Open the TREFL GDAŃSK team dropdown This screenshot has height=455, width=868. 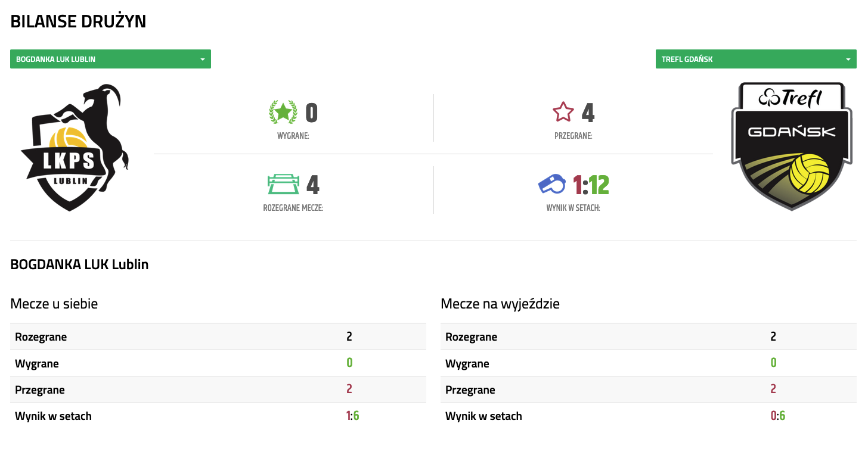click(755, 59)
